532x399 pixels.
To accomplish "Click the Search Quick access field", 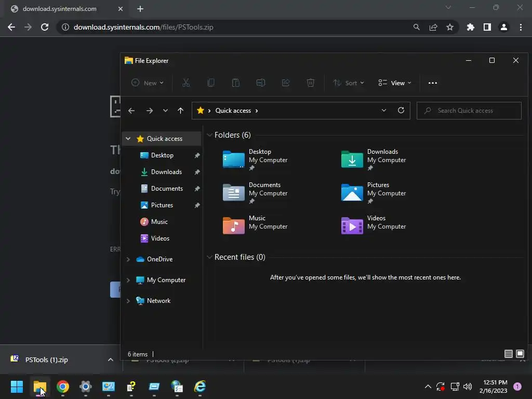I will pos(469,111).
